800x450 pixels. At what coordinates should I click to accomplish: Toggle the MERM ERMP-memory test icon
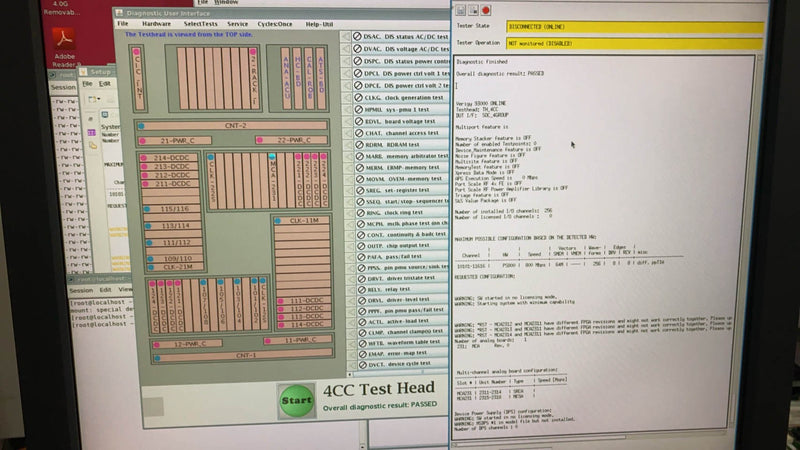pyautogui.click(x=360, y=167)
